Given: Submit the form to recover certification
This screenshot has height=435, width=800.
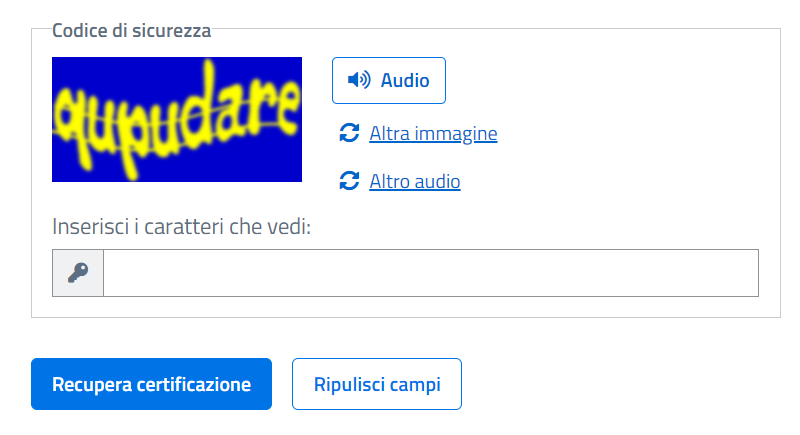Looking at the screenshot, I should click(151, 384).
